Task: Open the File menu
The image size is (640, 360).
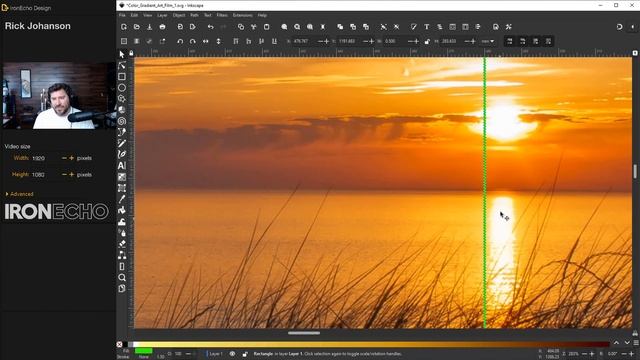Action: [x=122, y=15]
